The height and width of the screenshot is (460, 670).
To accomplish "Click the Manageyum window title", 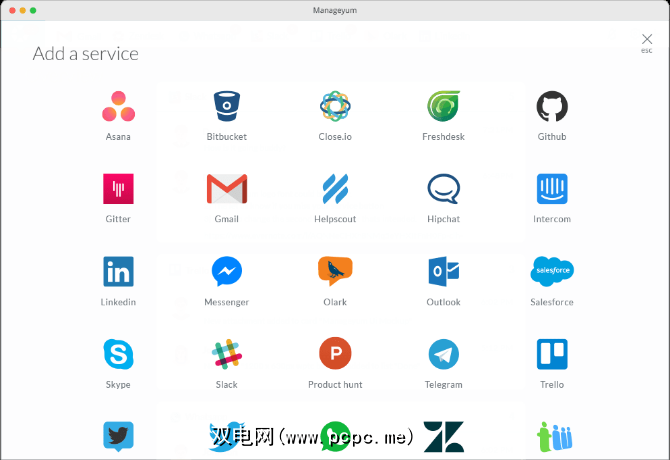I will [335, 10].
